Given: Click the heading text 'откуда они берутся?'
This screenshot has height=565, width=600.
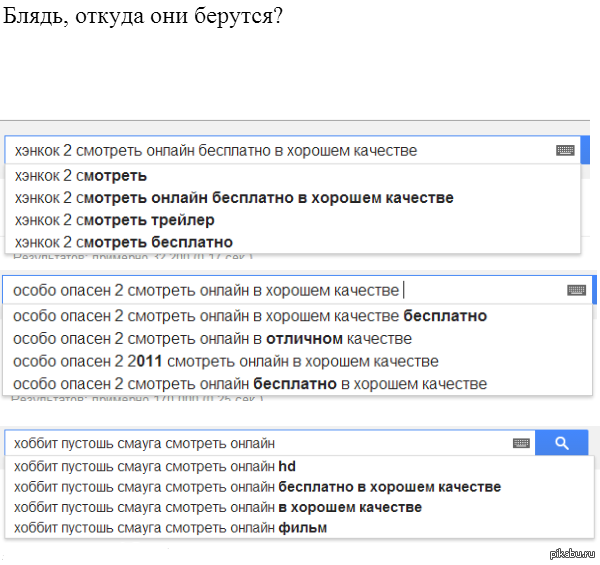Looking at the screenshot, I should [x=179, y=17].
